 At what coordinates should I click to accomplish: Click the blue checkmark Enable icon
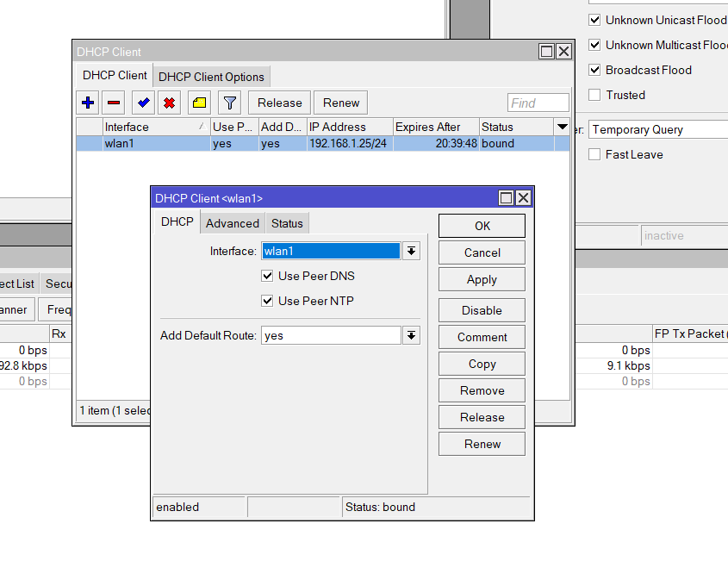click(144, 103)
